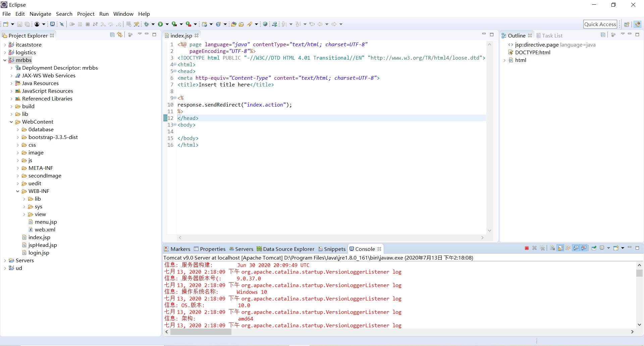Click the console horizontal scrollbar thumb
Screen dimensions: 644x346
(x=201, y=332)
